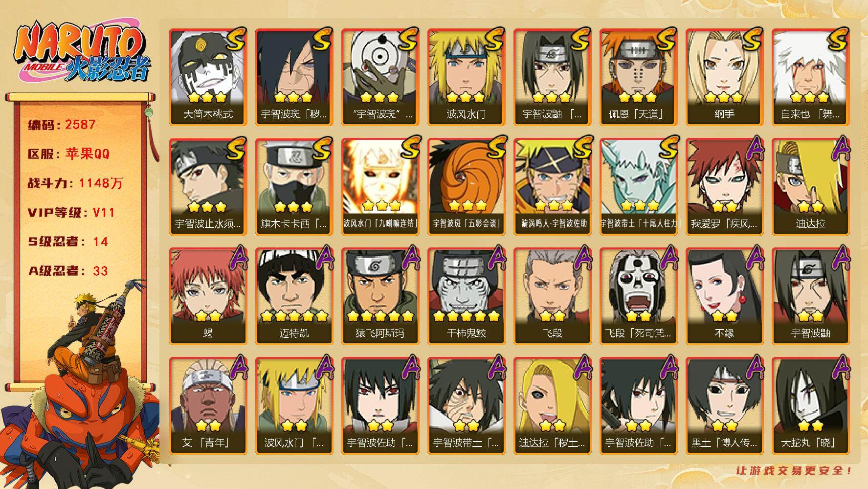Open the 波风水门 S-rank card
Viewport: 868px width, 489px height.
click(466, 77)
